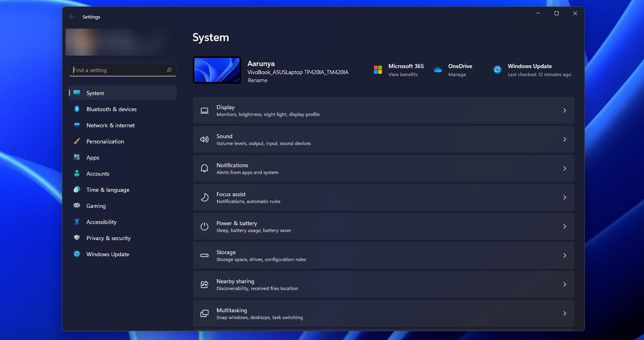Click the device wallpaper thumbnail
The height and width of the screenshot is (340, 644).
tap(217, 70)
